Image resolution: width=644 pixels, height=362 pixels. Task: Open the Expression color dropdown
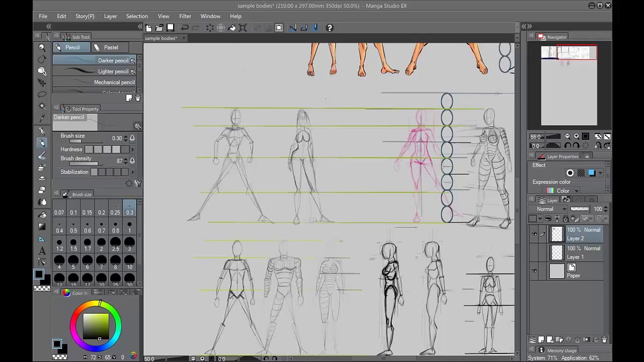562,191
